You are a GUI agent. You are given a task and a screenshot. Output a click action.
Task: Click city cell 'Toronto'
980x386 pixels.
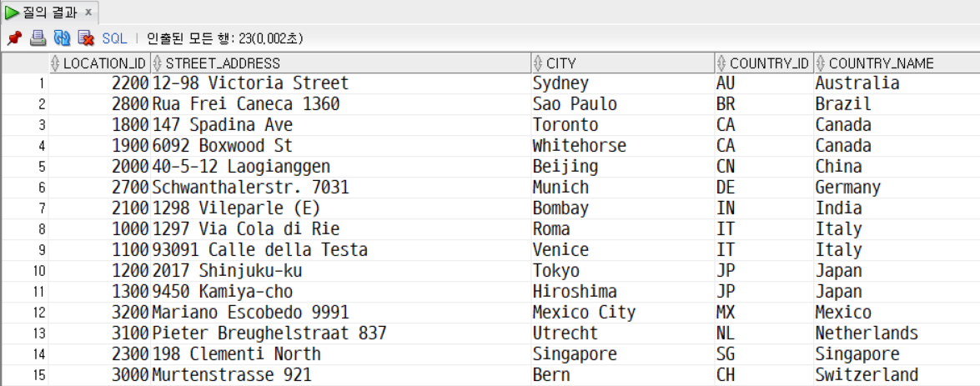[622, 125]
